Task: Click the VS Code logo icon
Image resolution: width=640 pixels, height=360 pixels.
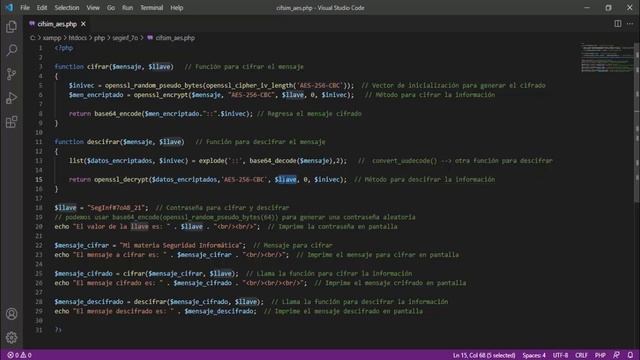Action: coord(9,7)
